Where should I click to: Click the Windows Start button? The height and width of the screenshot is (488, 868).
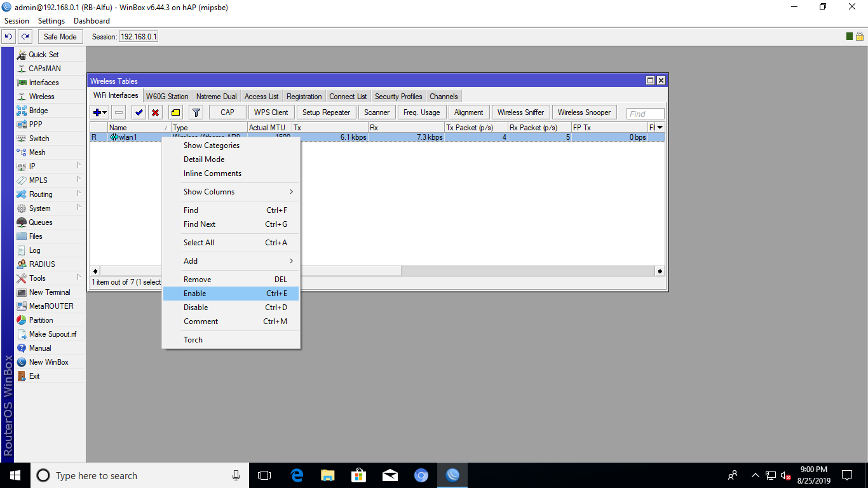[x=15, y=475]
